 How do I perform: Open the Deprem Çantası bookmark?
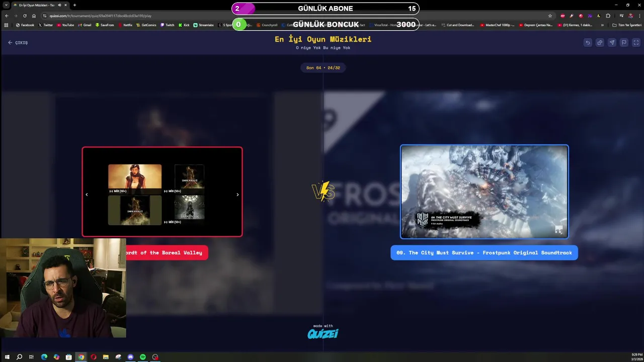(535, 25)
